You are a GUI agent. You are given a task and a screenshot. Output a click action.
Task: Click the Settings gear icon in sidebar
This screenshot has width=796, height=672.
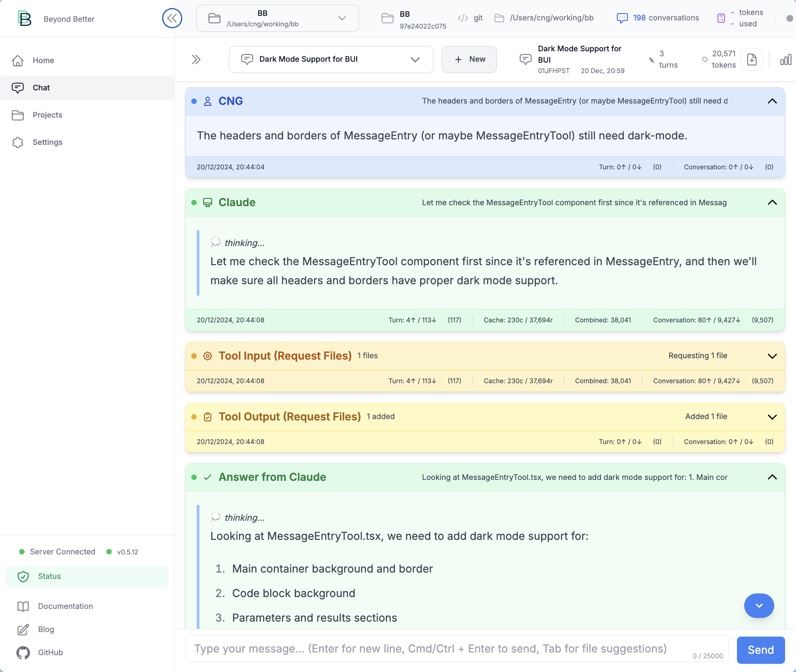pyautogui.click(x=18, y=142)
